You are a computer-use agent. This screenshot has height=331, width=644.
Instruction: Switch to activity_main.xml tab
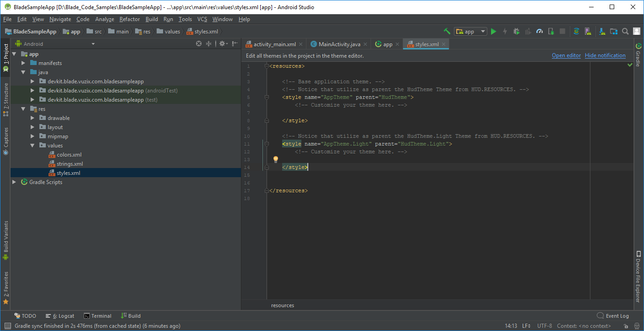click(274, 44)
